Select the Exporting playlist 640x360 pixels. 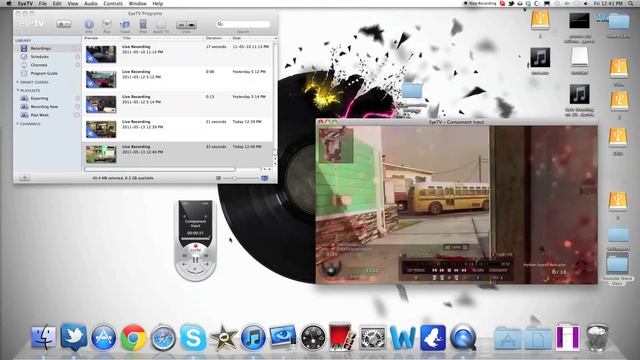pyautogui.click(x=47, y=98)
